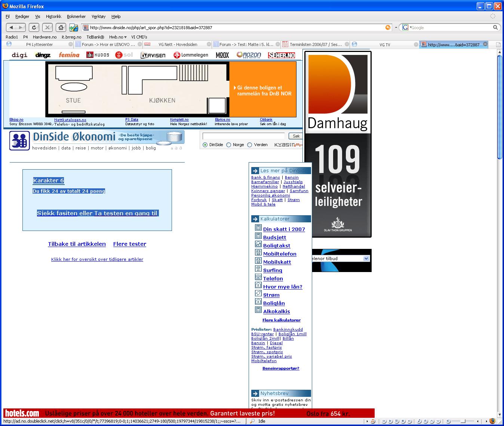Open the Bensinrapportør? link
The width and height of the screenshot is (504, 426).
[x=281, y=368]
